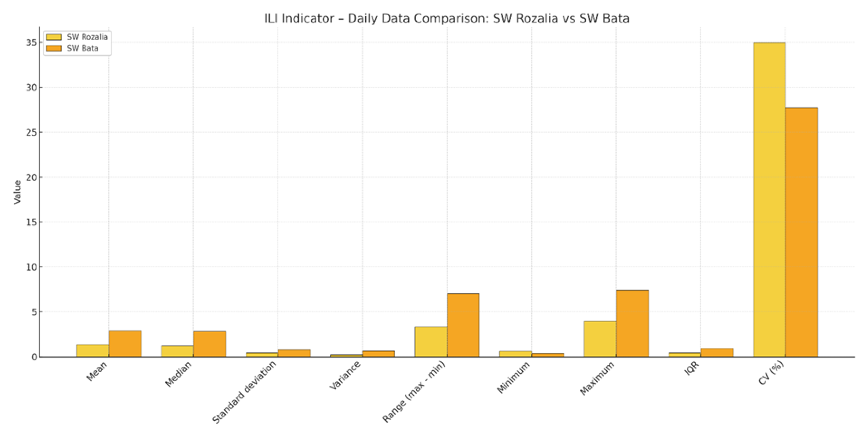Click the Variance axis label
Screen dimensions: 868x436
click(x=345, y=375)
